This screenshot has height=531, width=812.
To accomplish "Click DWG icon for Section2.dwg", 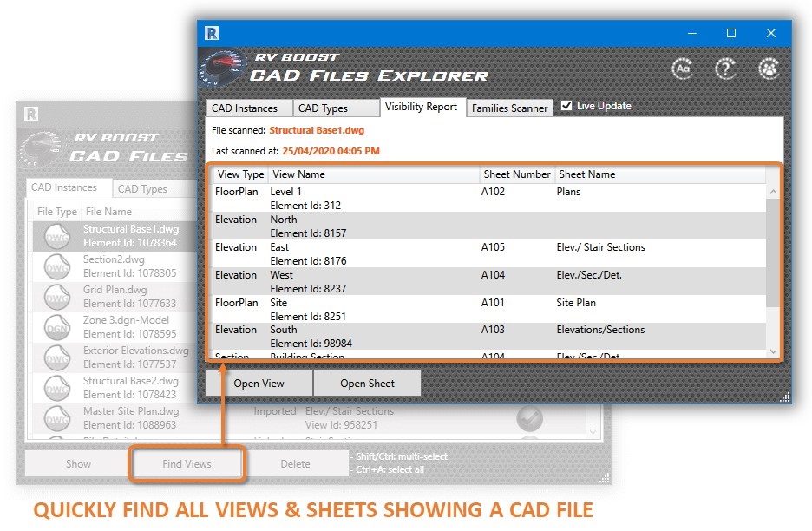I will tap(57, 266).
